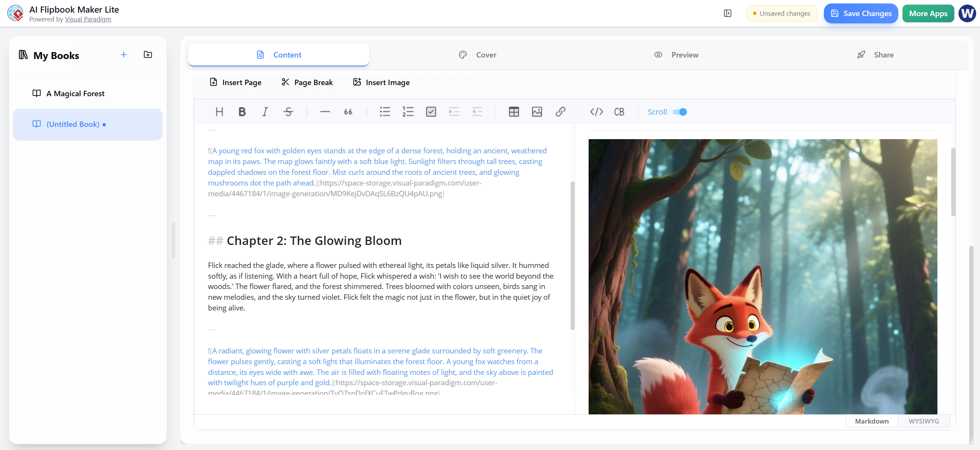Switch editor to WYSIWYG mode
This screenshot has height=450, width=980.
[x=924, y=421]
